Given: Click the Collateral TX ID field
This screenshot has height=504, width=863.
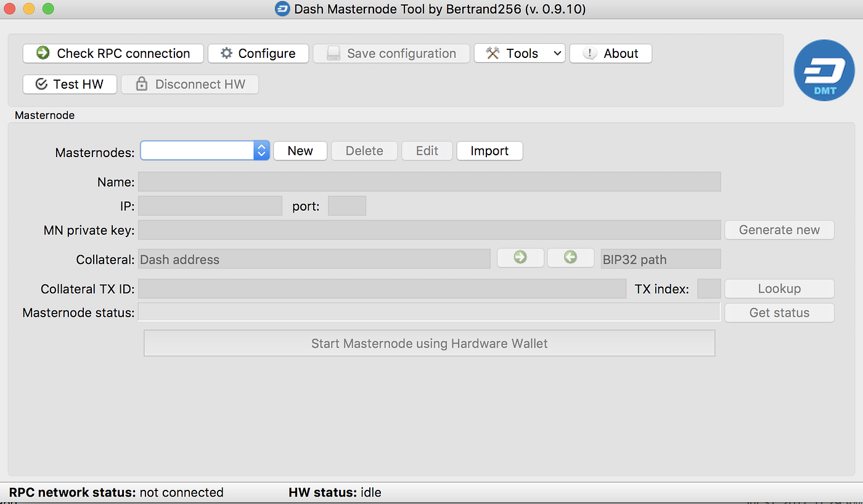Looking at the screenshot, I should click(382, 288).
